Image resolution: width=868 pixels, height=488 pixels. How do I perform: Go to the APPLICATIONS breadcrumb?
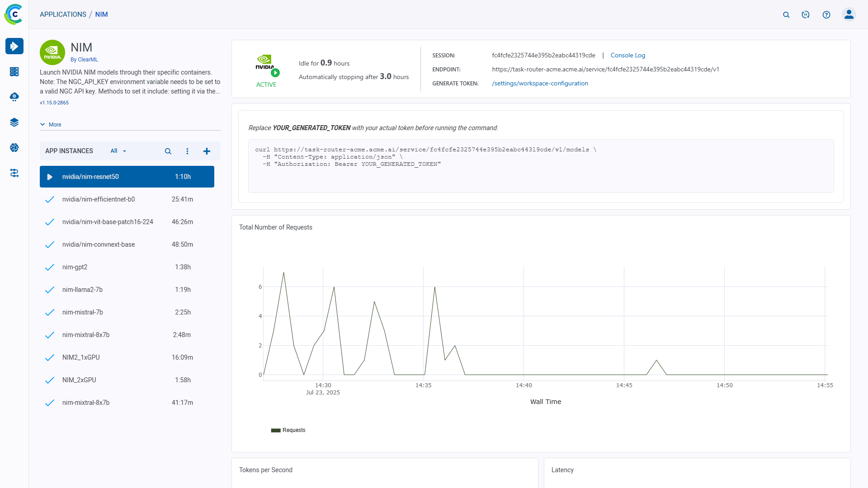(x=63, y=14)
